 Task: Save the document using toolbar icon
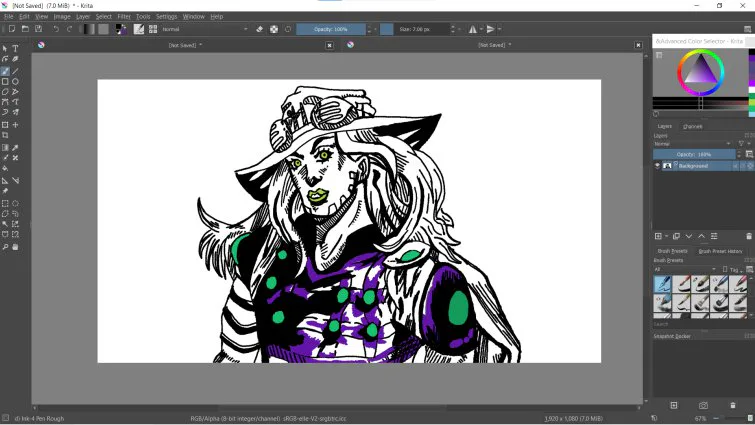pyautogui.click(x=39, y=29)
